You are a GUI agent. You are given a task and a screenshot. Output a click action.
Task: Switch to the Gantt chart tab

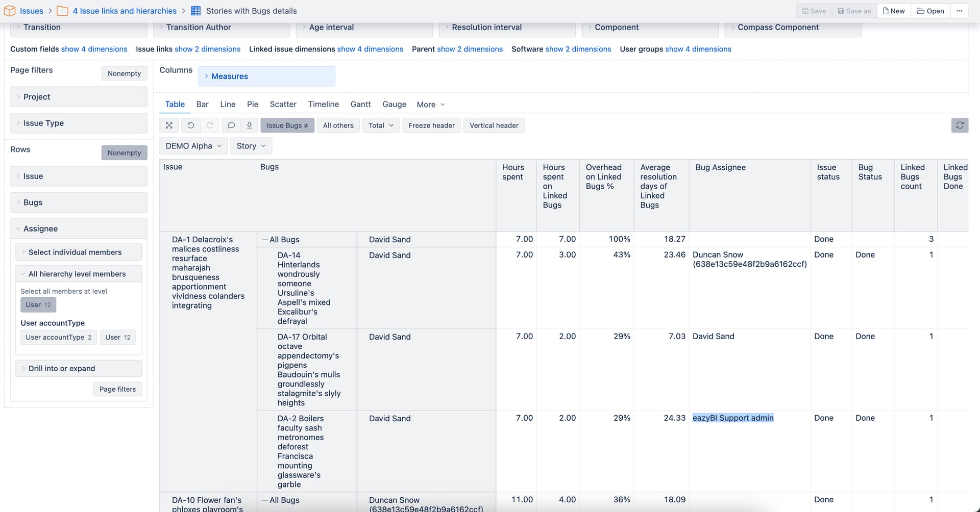pos(360,104)
